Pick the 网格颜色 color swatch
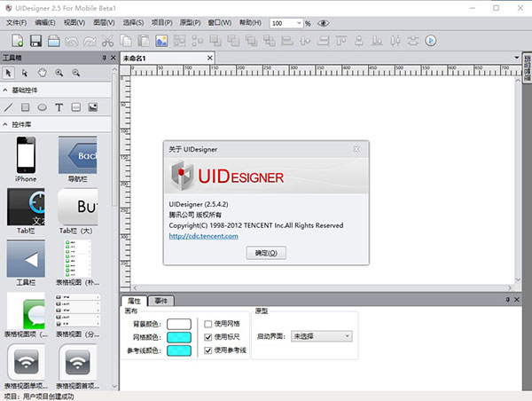The image size is (532, 401). coord(179,337)
